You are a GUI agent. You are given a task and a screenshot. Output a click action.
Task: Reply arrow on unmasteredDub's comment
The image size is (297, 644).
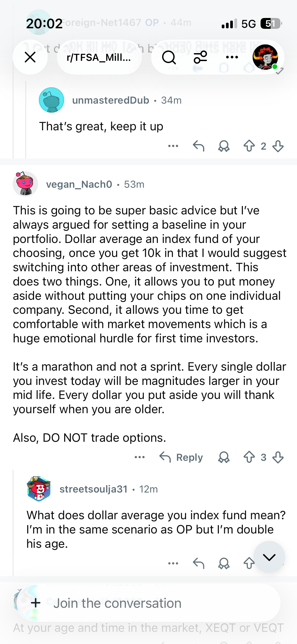199,146
